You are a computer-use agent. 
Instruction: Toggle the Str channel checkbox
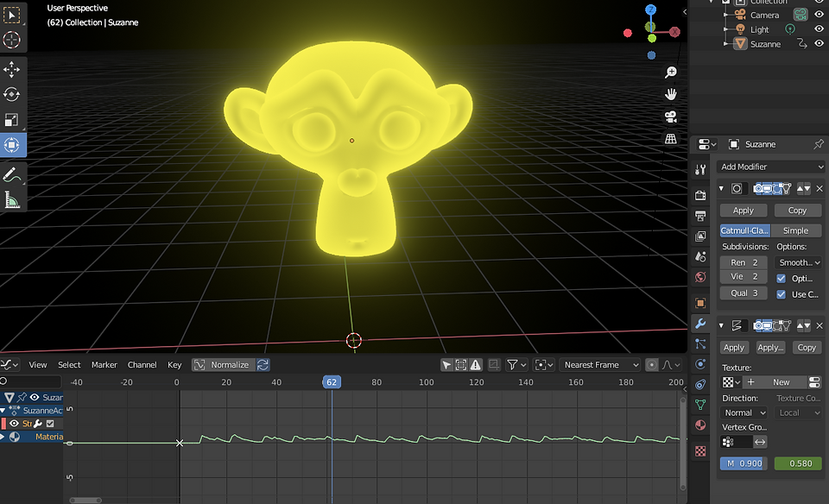(50, 423)
